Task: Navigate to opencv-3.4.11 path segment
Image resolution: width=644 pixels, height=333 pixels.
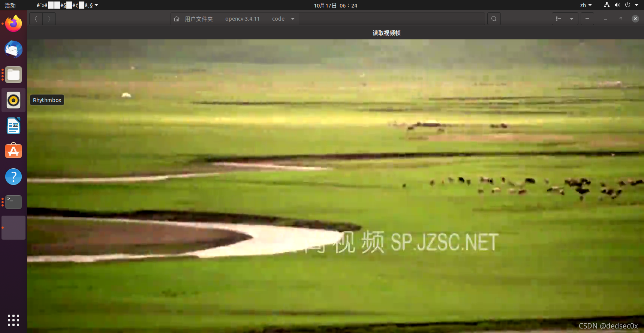Action: [x=243, y=19]
